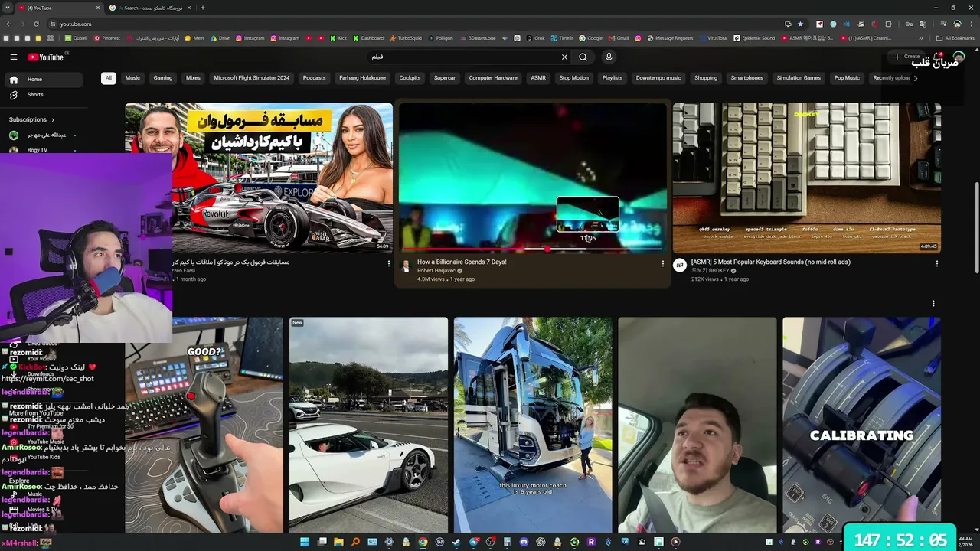Open the Windows Start menu
Screen dimensions: 980x551
tap(305, 542)
